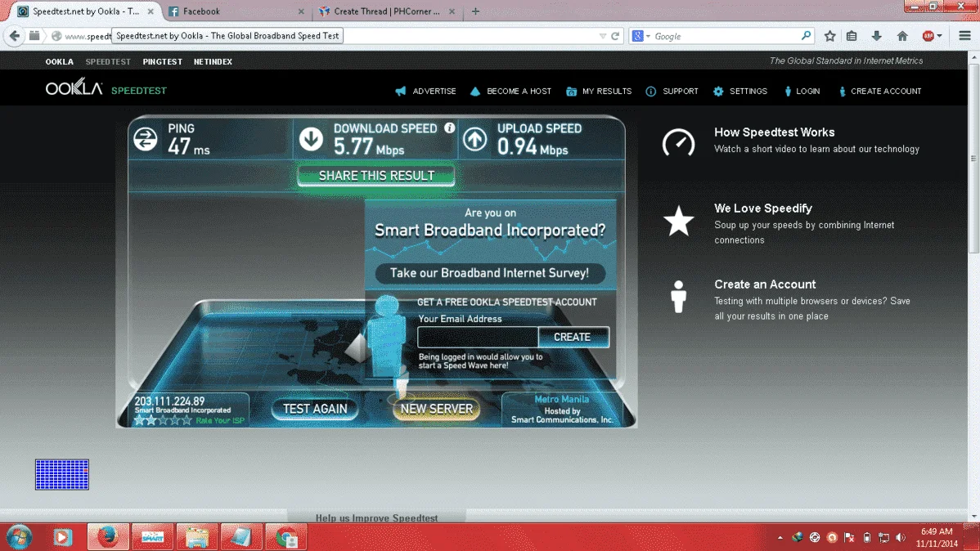The height and width of the screenshot is (551, 980).
Task: Open Firefox from the taskbar
Action: [108, 537]
